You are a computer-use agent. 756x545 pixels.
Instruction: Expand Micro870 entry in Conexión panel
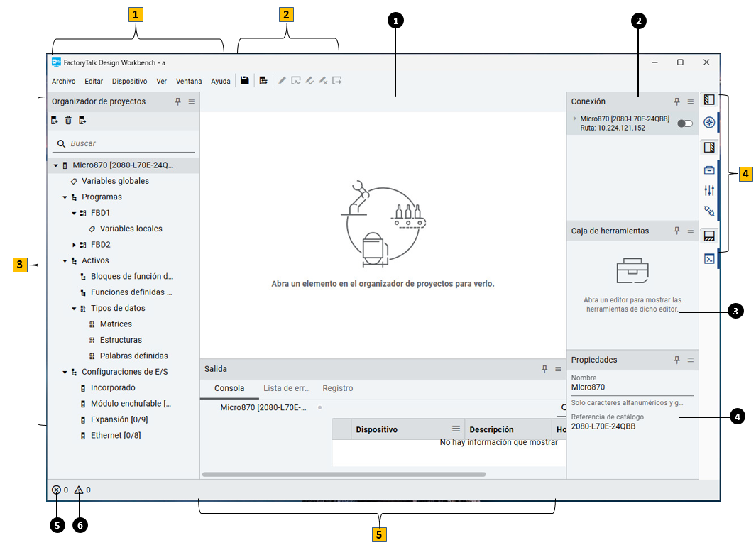tap(575, 118)
